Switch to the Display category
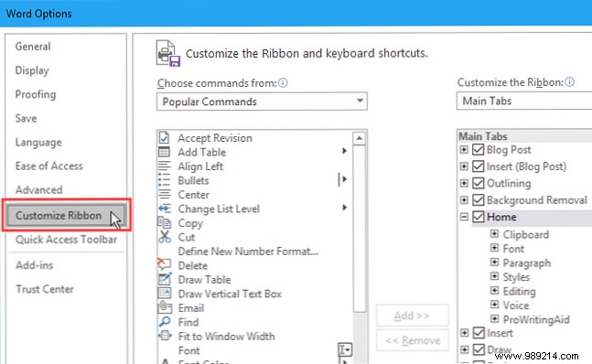Viewport: 592px width, 364px height. tap(32, 70)
